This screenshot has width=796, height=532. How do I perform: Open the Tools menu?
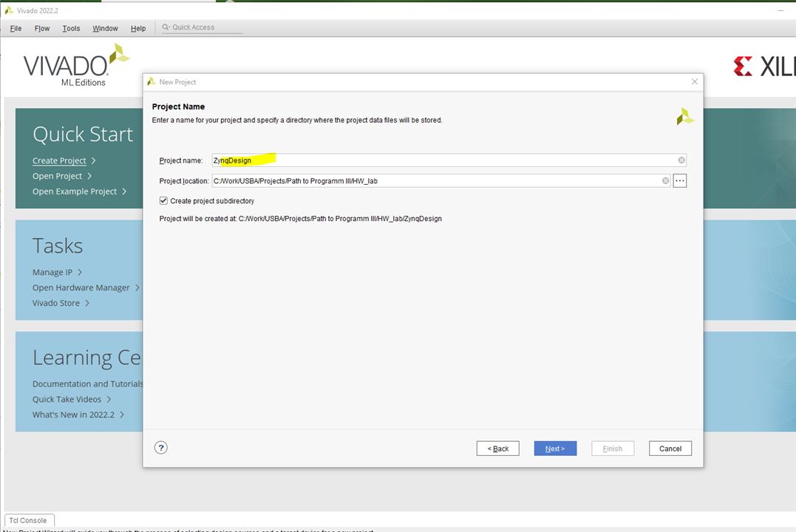71,28
